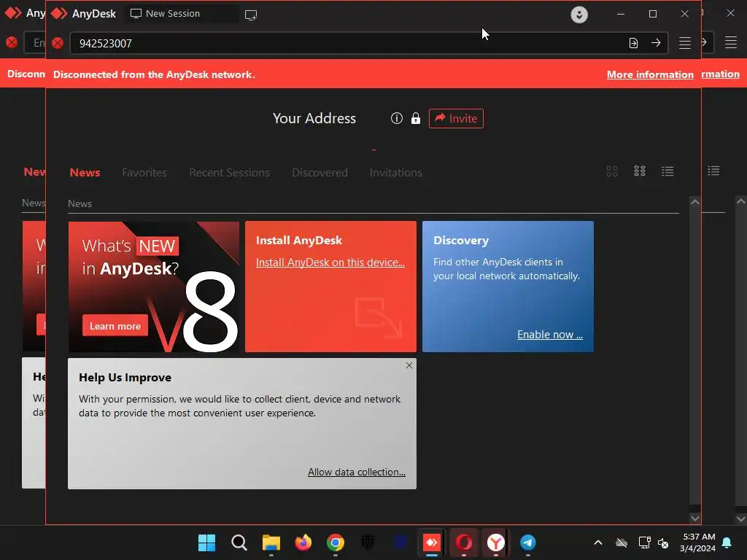This screenshot has height=560, width=747.
Task: Click the AnyDesk logo in the front window title bar
Action: click(60, 13)
